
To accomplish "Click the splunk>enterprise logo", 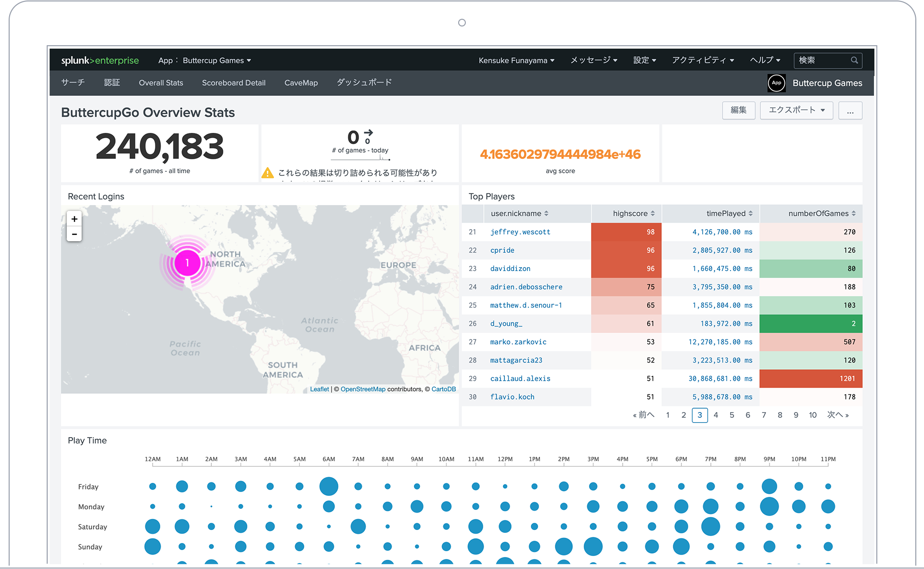I will coord(100,60).
